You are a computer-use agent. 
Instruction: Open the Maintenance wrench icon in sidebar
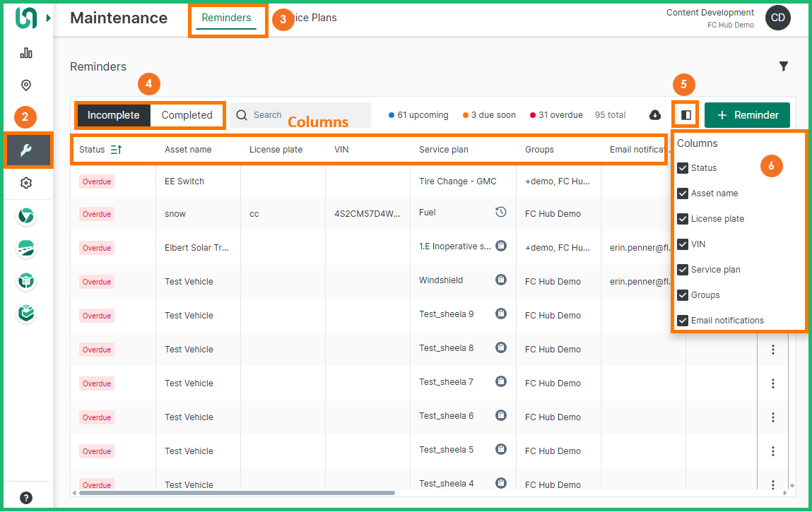point(26,150)
